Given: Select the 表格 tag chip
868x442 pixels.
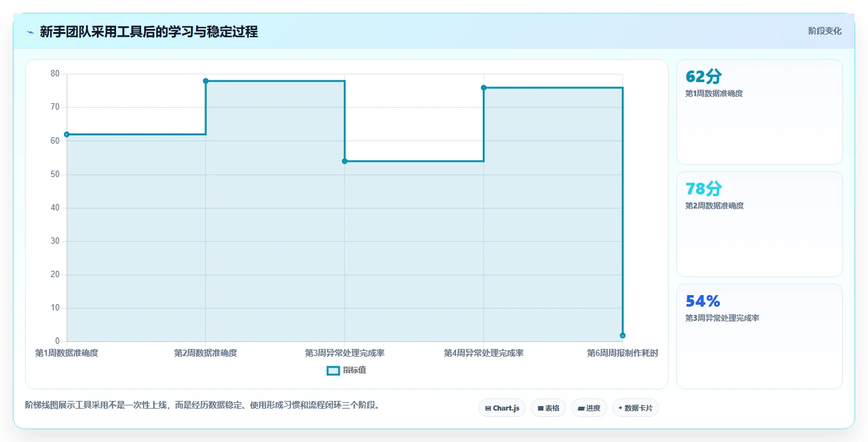Looking at the screenshot, I should pyautogui.click(x=548, y=408).
